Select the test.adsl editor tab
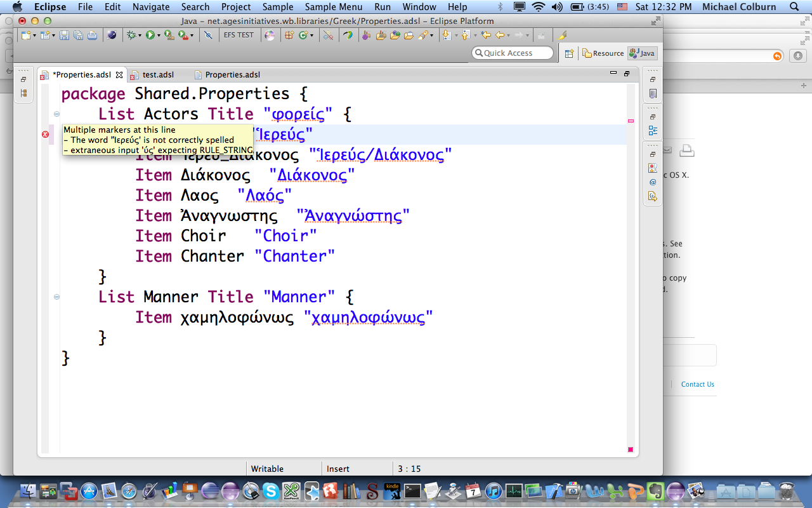Image resolution: width=812 pixels, height=508 pixels. [x=152, y=74]
